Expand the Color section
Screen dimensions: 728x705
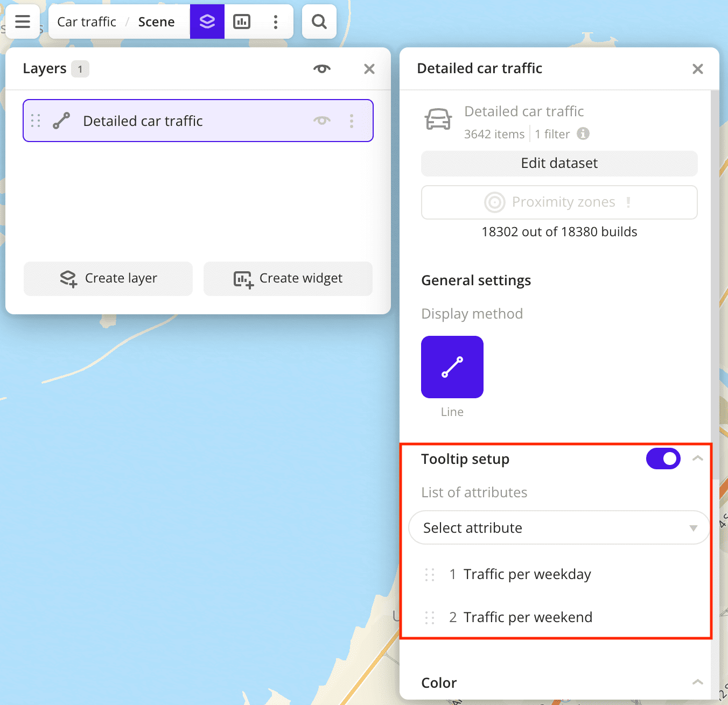698,682
